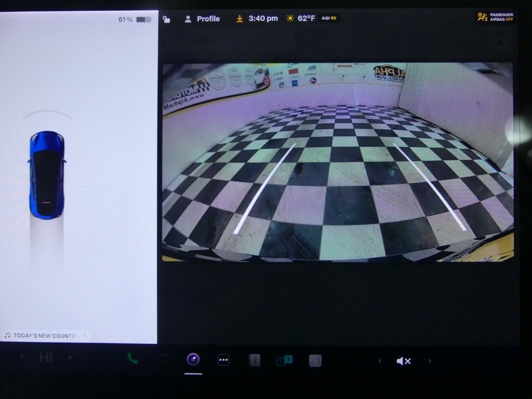Open the weather at 62°F
The image size is (532, 399).
(301, 18)
